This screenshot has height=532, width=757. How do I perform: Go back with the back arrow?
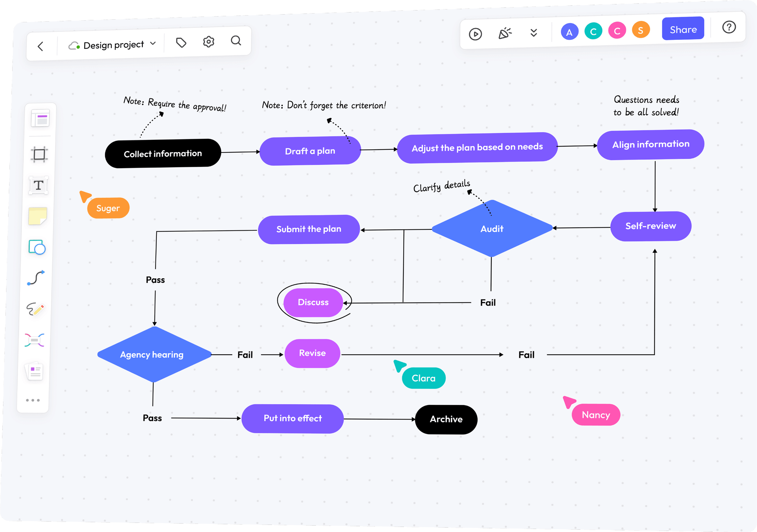coord(41,46)
